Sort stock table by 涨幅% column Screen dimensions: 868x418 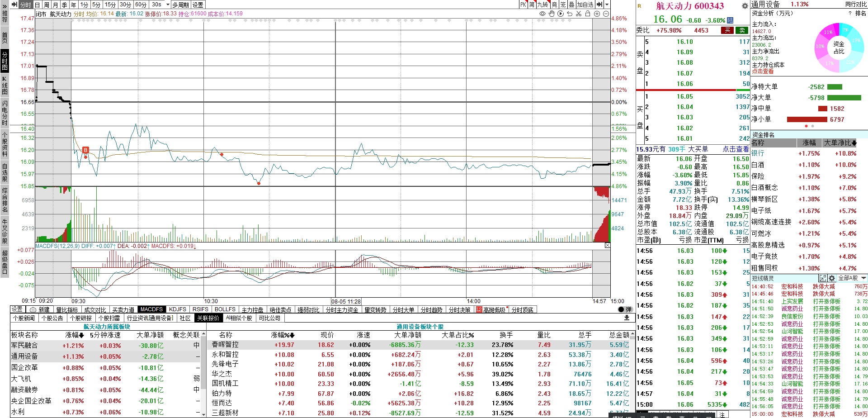point(283,335)
